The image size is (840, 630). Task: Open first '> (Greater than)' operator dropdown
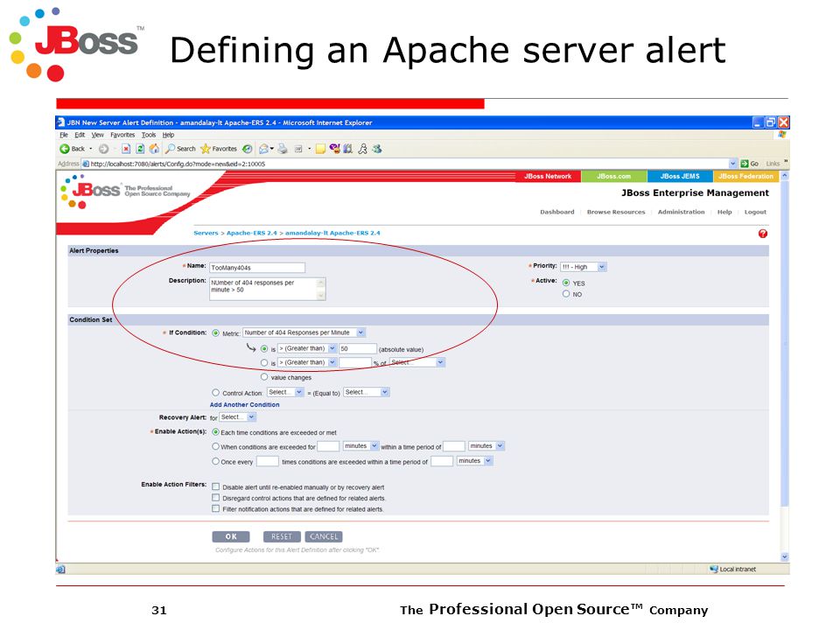(x=307, y=348)
